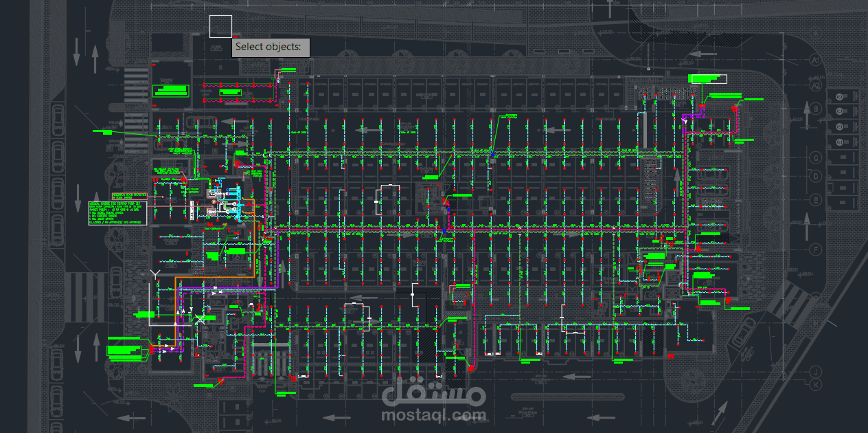Select the Y-shaped pipe junction symbol left of center
The height and width of the screenshot is (433, 868).
[156, 274]
